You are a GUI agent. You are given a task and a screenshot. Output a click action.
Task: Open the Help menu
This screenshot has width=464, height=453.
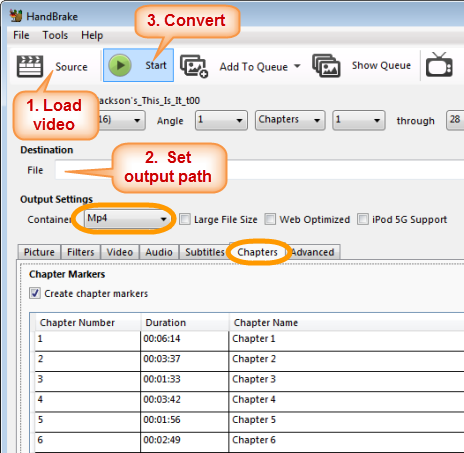pos(92,35)
